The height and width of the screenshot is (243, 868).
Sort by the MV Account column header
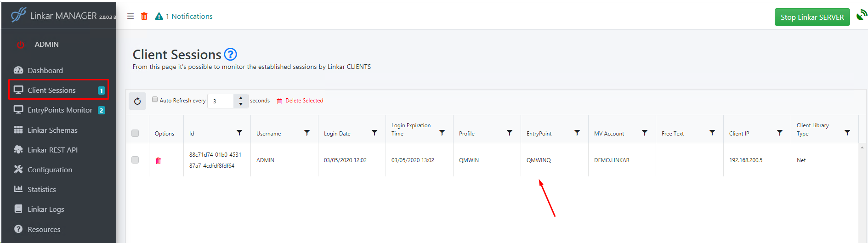tap(609, 134)
